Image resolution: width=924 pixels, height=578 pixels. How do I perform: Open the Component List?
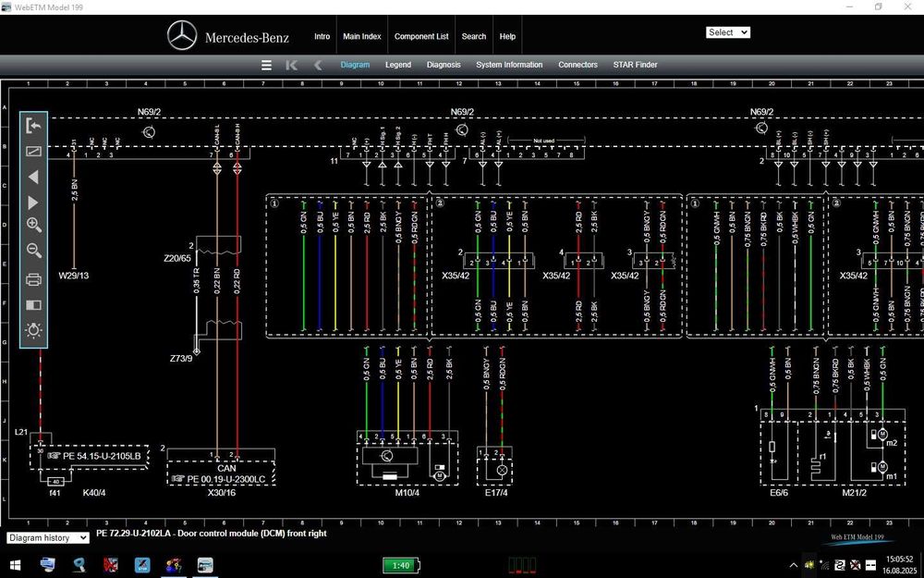421,36
